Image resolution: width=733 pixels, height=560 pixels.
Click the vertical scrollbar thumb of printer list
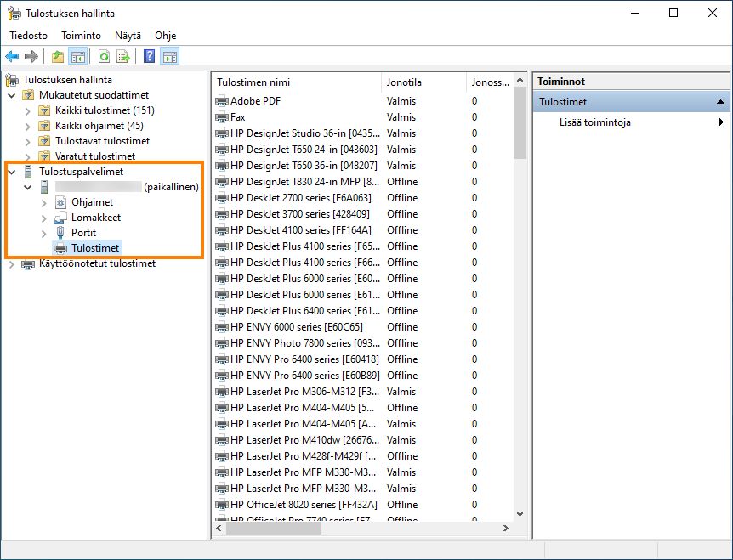[x=520, y=123]
